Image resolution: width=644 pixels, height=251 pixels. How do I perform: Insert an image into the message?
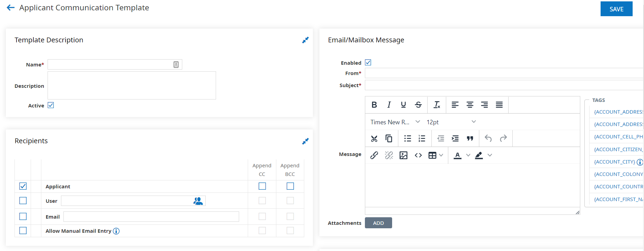pos(403,155)
